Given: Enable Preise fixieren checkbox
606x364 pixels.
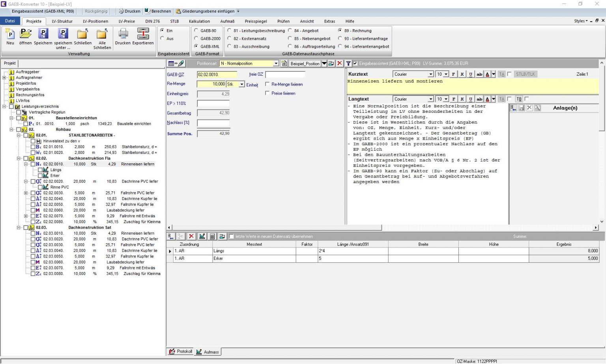Looking at the screenshot, I should click(267, 93).
